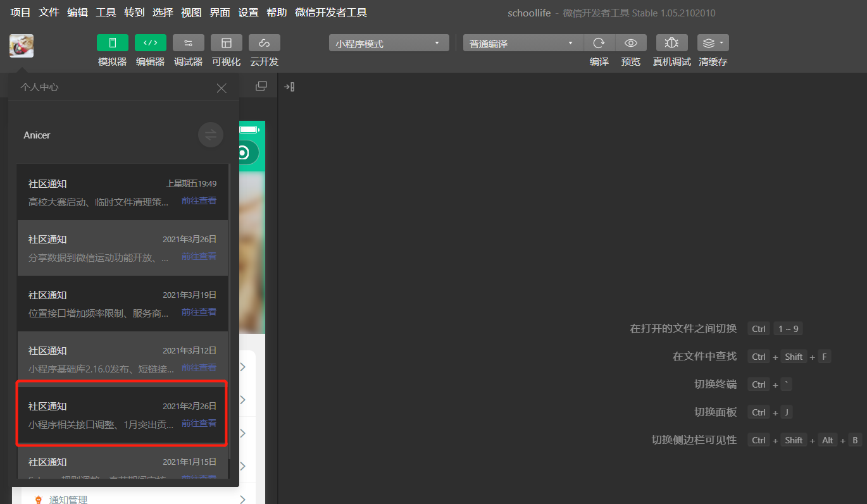Click the 真机调试 label
Screen dimensions: 867x504
[672, 62]
